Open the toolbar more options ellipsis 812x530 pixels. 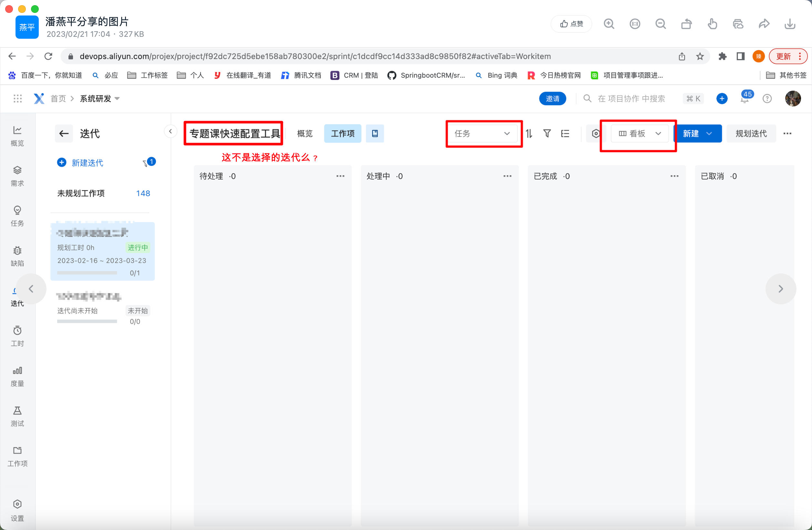787,133
